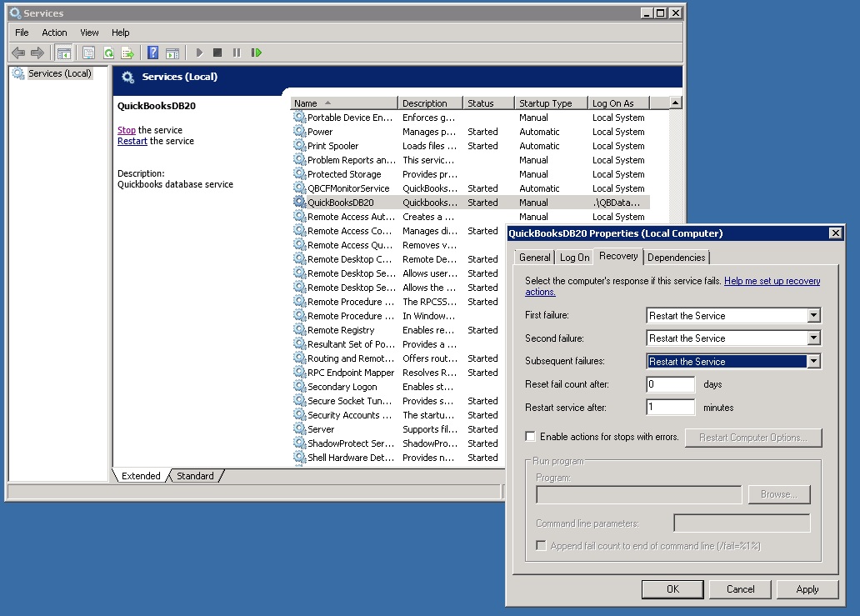Click the gear icon of Protected Storage

coord(299,173)
